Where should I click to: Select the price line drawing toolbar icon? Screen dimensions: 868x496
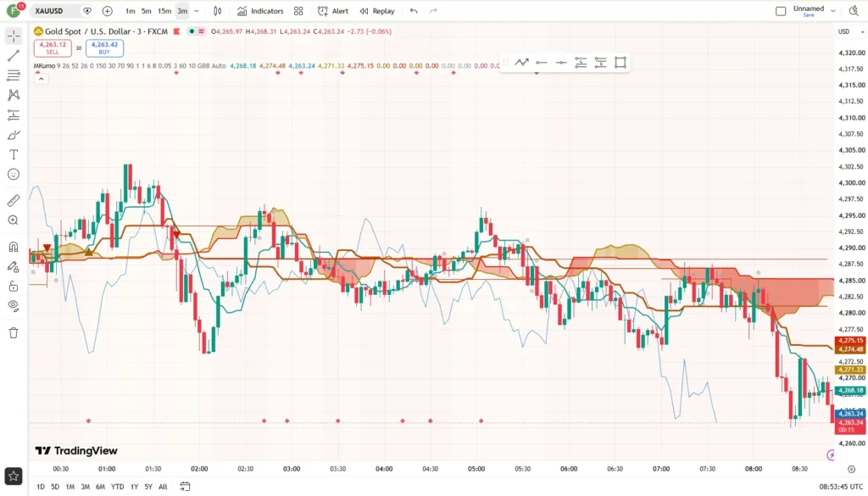tap(521, 63)
